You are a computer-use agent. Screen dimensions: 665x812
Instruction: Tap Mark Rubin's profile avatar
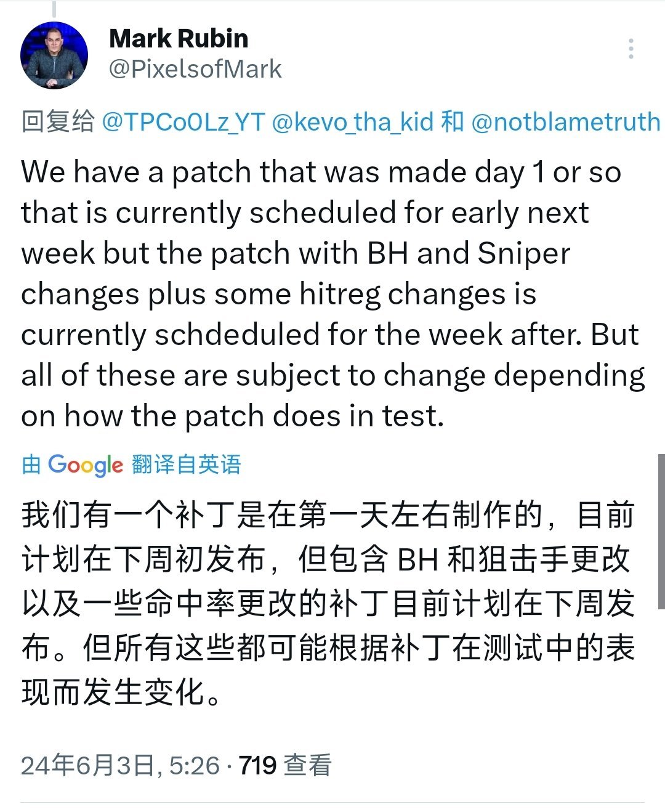click(x=54, y=55)
